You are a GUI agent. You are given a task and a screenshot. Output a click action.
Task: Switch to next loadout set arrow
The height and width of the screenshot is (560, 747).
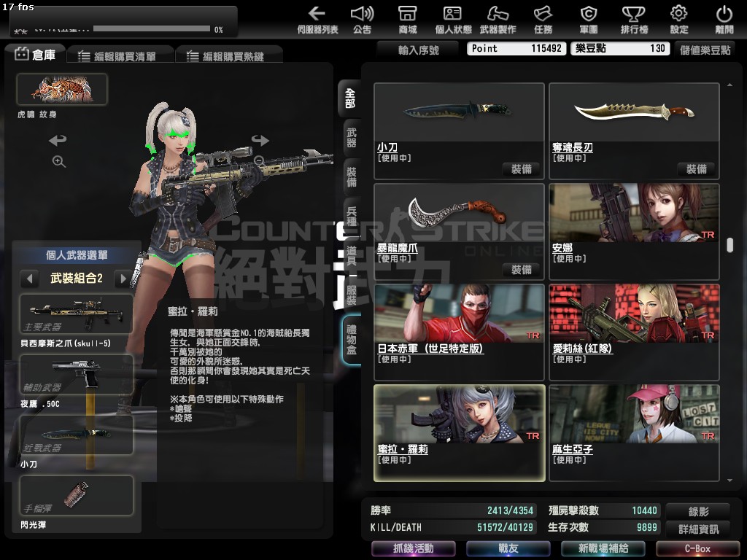(123, 278)
